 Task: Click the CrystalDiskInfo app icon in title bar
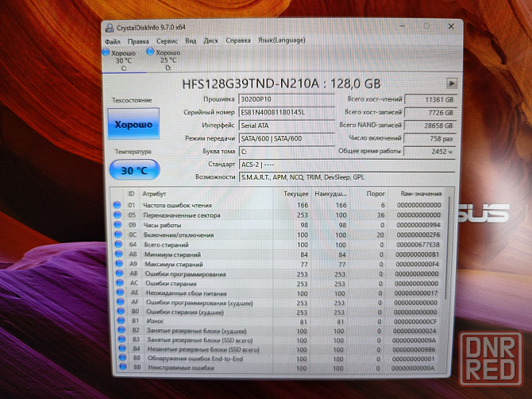coord(110,29)
